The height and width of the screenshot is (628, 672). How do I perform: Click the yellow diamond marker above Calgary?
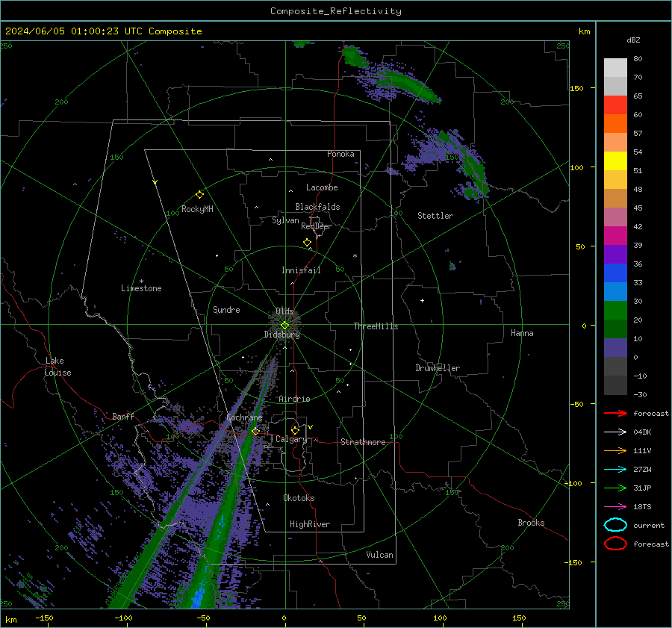[295, 430]
